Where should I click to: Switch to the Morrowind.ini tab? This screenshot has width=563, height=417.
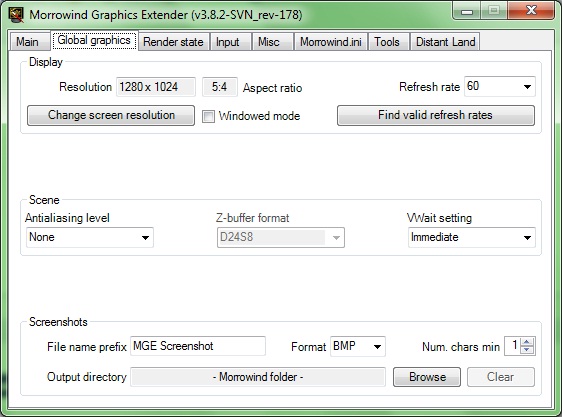click(x=331, y=42)
